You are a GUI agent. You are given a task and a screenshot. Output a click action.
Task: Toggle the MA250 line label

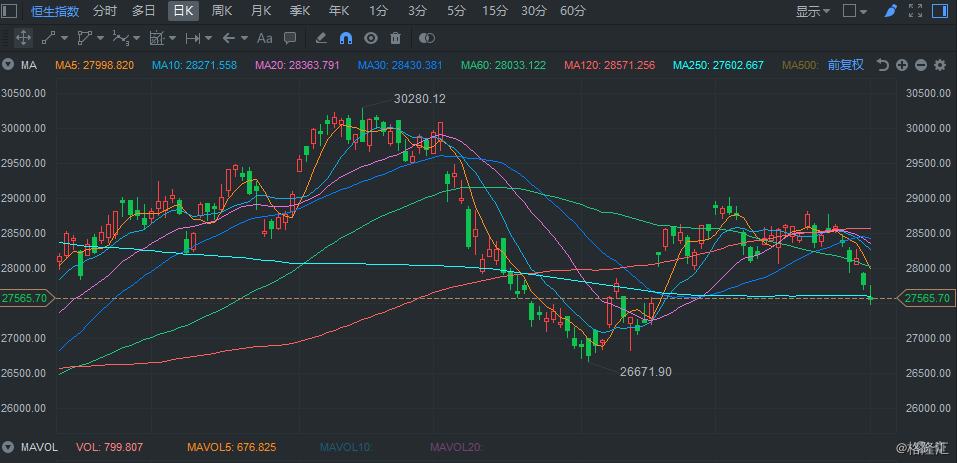coord(718,65)
